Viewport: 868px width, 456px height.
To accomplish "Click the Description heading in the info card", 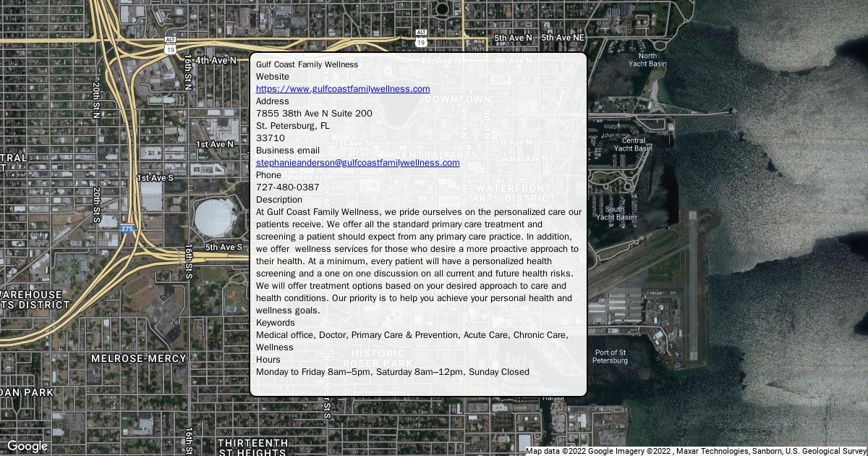I will (x=279, y=200).
